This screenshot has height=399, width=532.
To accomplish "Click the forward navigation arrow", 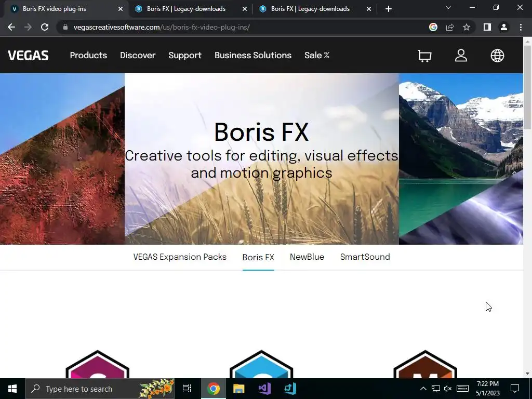I will point(28,27).
